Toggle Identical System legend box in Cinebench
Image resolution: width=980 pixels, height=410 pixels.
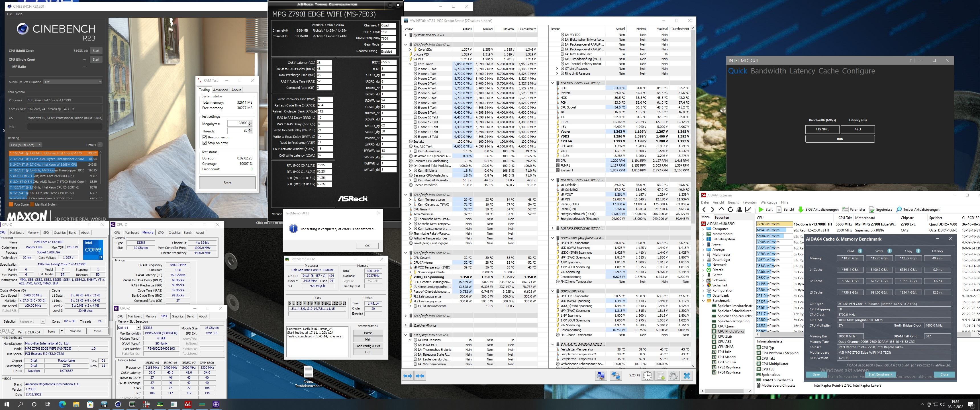[x=32, y=204]
